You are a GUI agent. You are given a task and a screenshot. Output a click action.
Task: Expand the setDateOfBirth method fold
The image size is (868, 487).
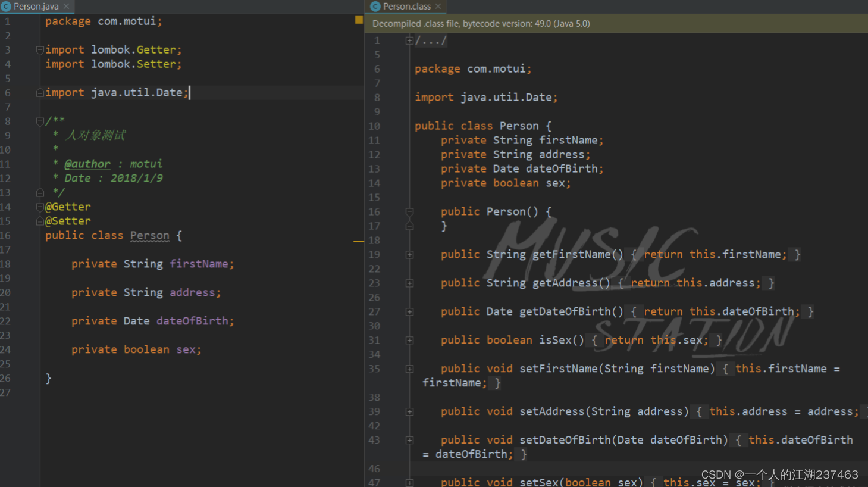click(x=409, y=441)
